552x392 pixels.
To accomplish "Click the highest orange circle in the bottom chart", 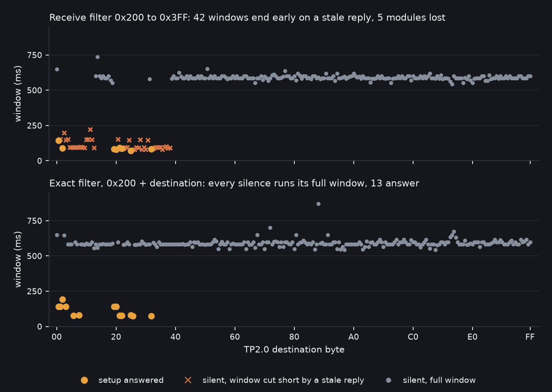I will pos(62,299).
